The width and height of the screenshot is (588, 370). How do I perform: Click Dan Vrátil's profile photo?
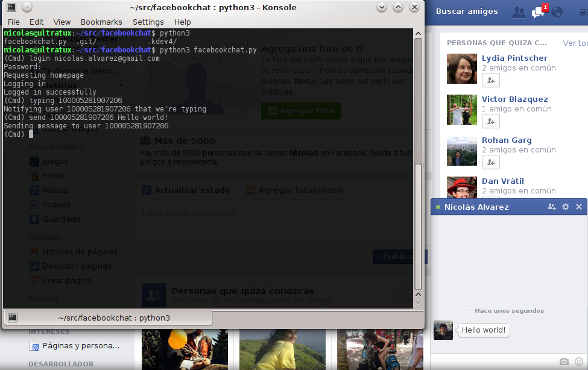pos(461,187)
